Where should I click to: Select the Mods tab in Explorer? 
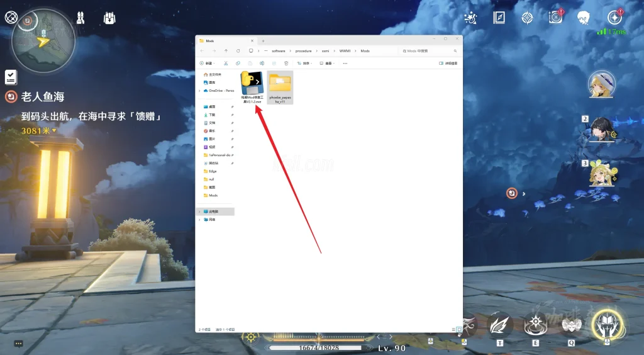(226, 41)
